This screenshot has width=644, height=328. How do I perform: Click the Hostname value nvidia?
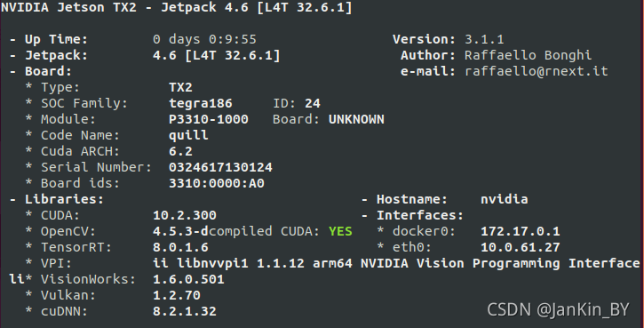[505, 199]
